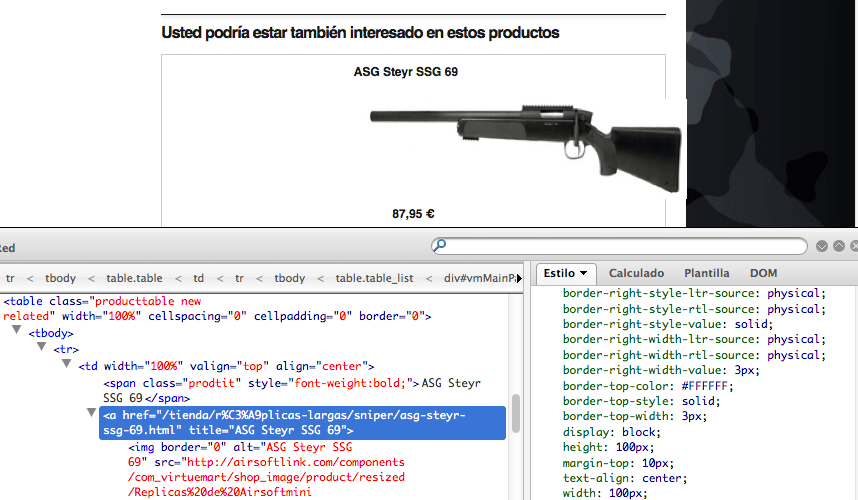Click the border-top-color #FFFFFF value
858x500 pixels.
(704, 386)
